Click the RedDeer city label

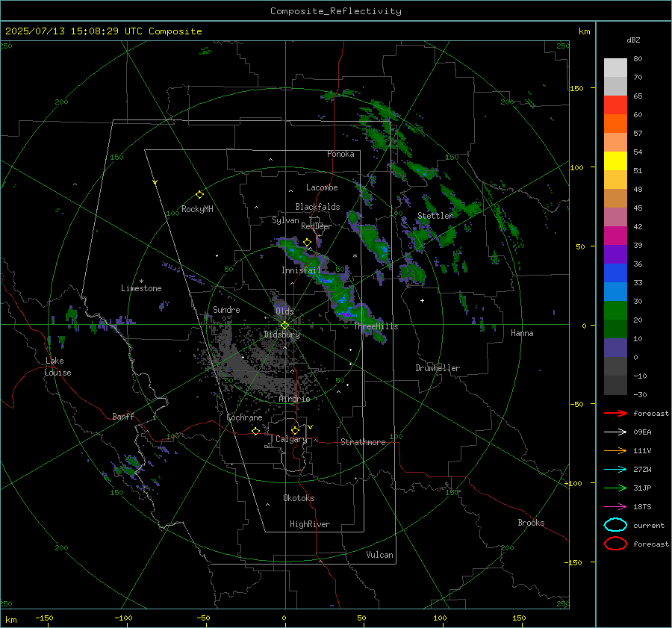317,226
